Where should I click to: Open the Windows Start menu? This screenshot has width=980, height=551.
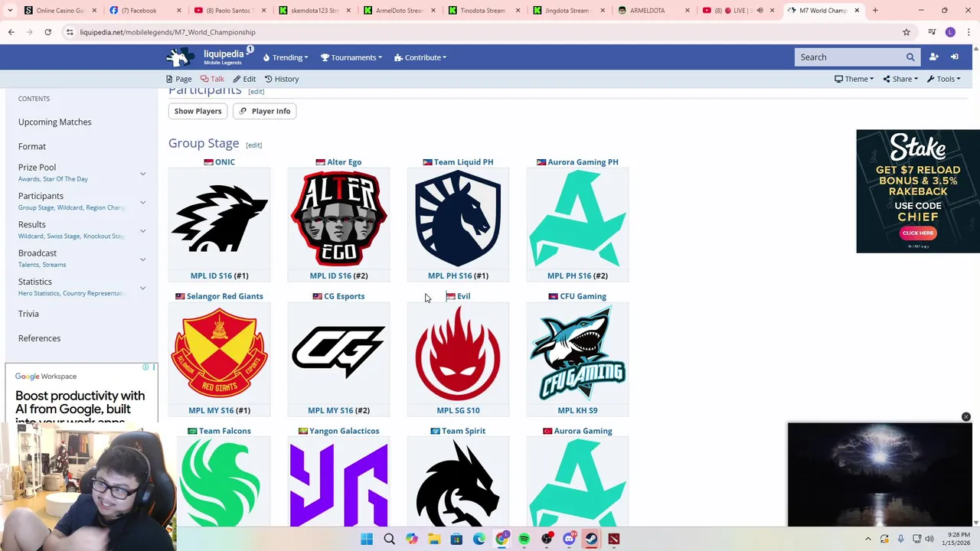click(x=367, y=539)
